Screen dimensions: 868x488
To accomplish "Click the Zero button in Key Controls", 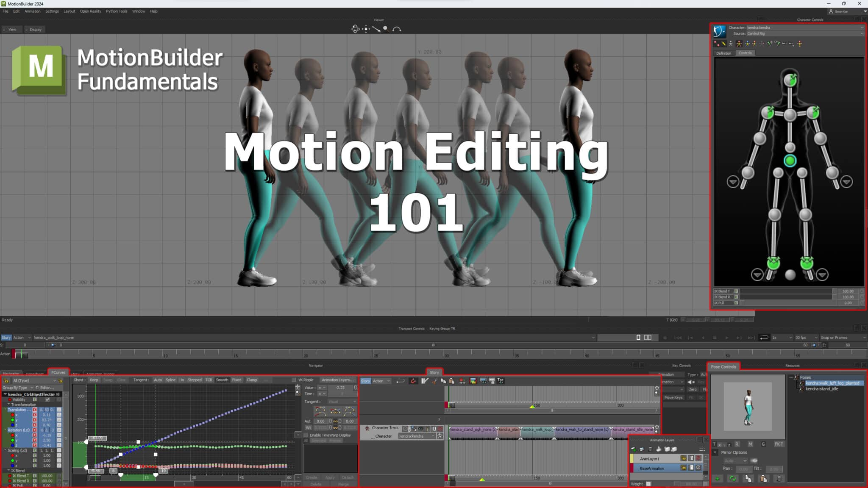I will click(693, 389).
